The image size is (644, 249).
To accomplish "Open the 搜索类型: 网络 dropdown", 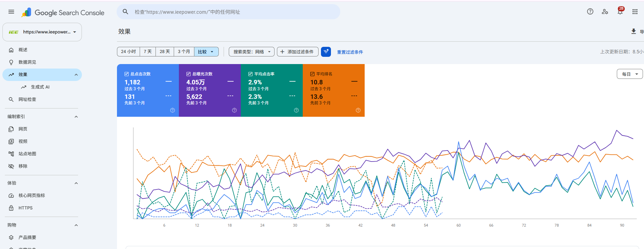I will pyautogui.click(x=252, y=52).
